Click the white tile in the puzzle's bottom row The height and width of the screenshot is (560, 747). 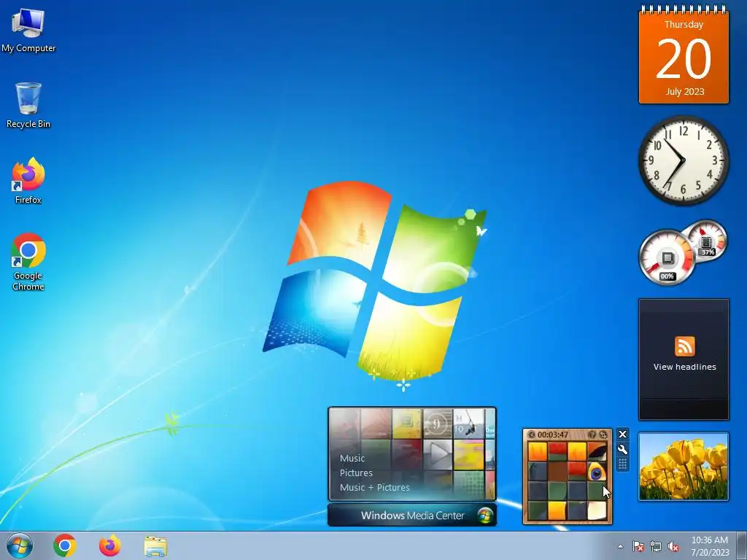(x=597, y=511)
